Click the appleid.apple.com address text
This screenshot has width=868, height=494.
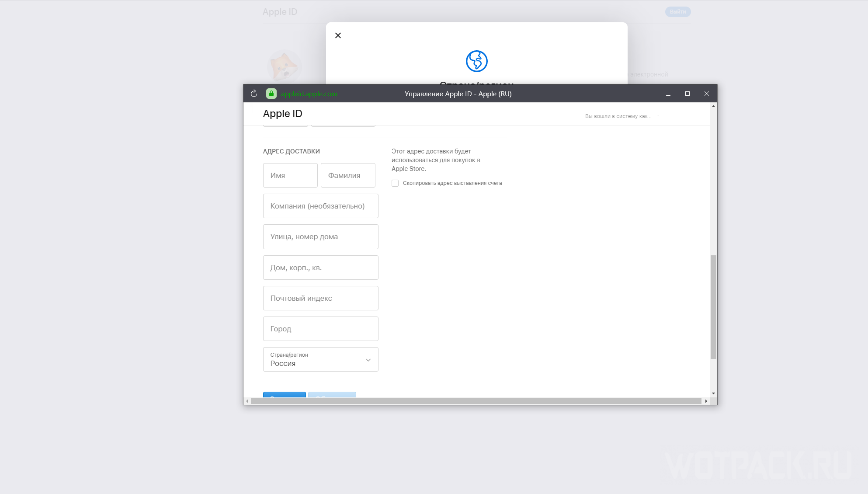point(309,94)
